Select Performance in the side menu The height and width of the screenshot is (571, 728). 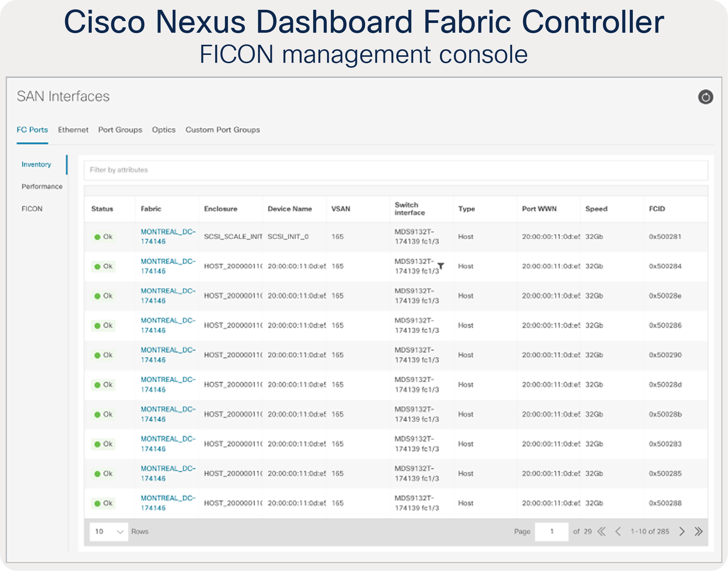click(42, 187)
